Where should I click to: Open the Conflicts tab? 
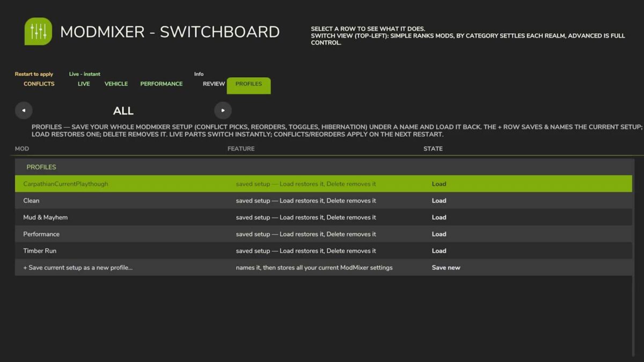(x=39, y=84)
